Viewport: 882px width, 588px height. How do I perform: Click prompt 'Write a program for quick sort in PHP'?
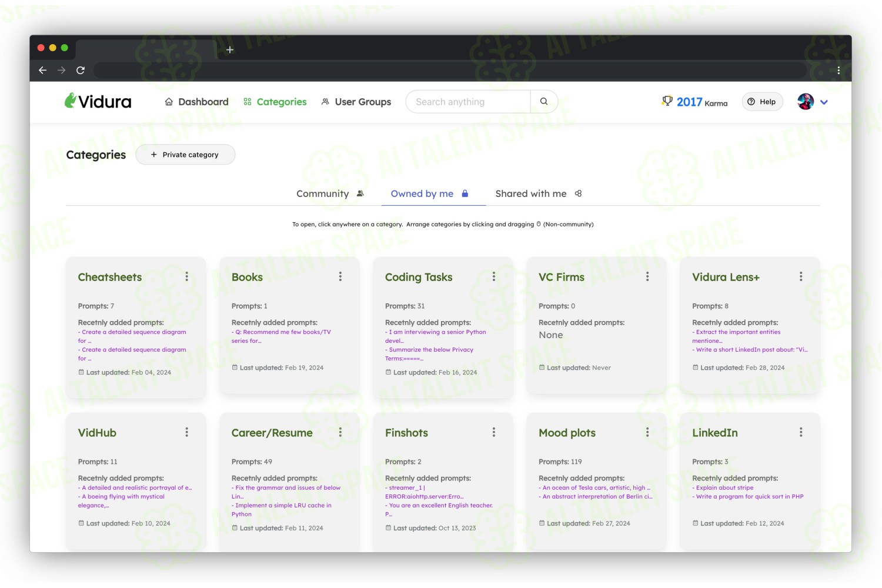point(748,497)
